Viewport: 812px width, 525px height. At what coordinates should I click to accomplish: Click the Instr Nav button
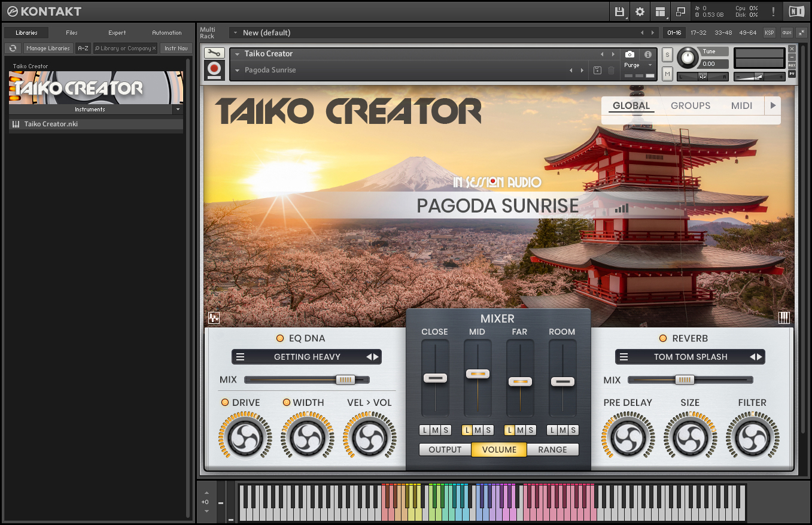[176, 48]
